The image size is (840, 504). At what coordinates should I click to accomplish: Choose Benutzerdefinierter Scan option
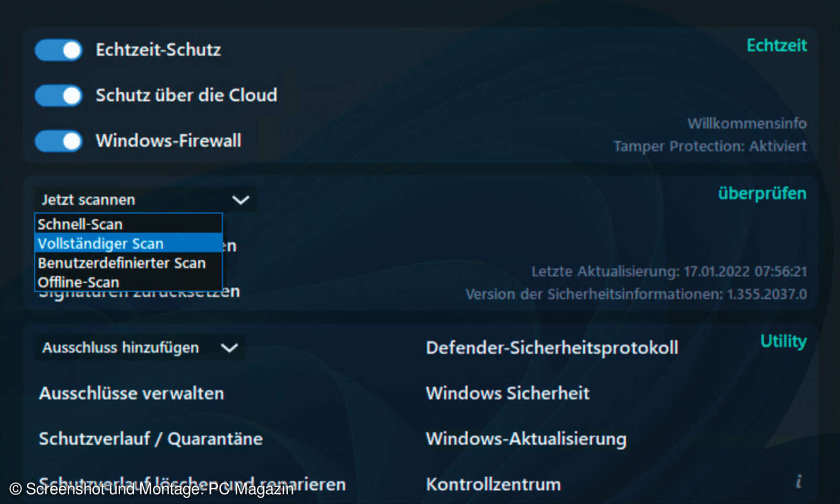point(121,262)
